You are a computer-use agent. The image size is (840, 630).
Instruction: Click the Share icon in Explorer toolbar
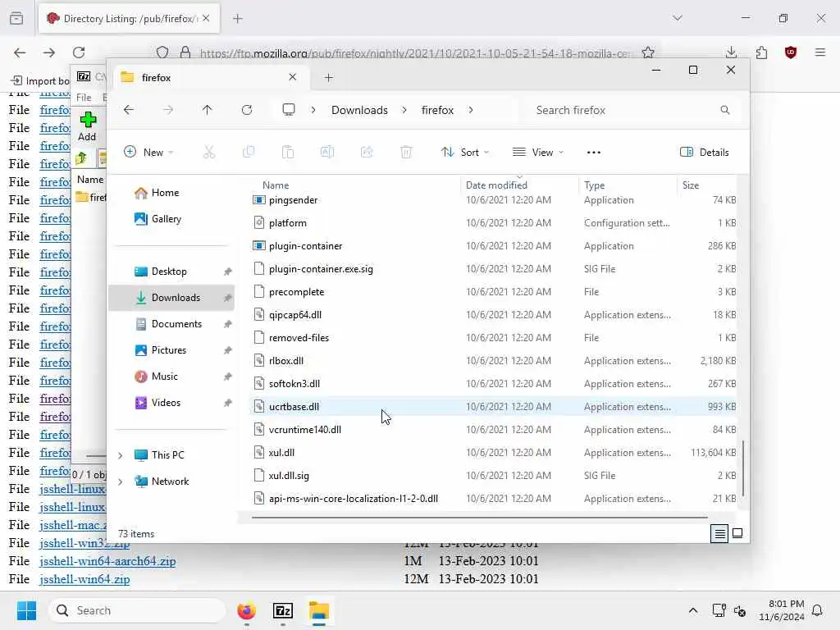coord(367,152)
